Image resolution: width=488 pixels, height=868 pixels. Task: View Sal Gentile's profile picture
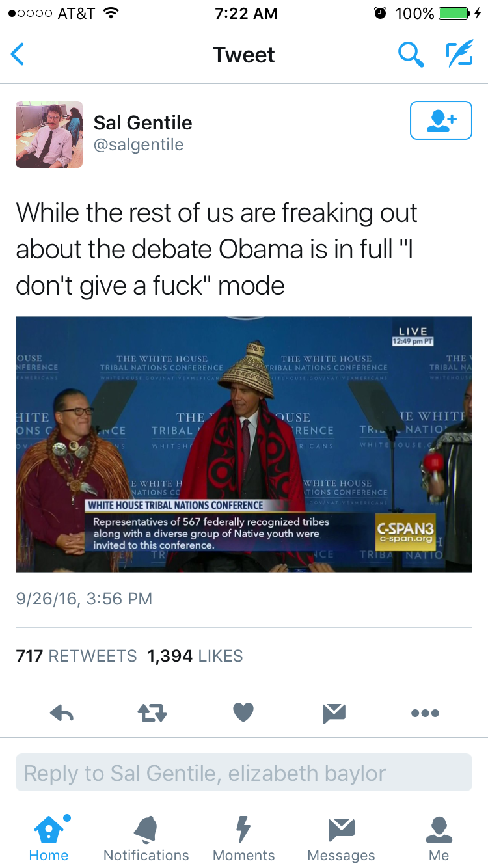(49, 134)
